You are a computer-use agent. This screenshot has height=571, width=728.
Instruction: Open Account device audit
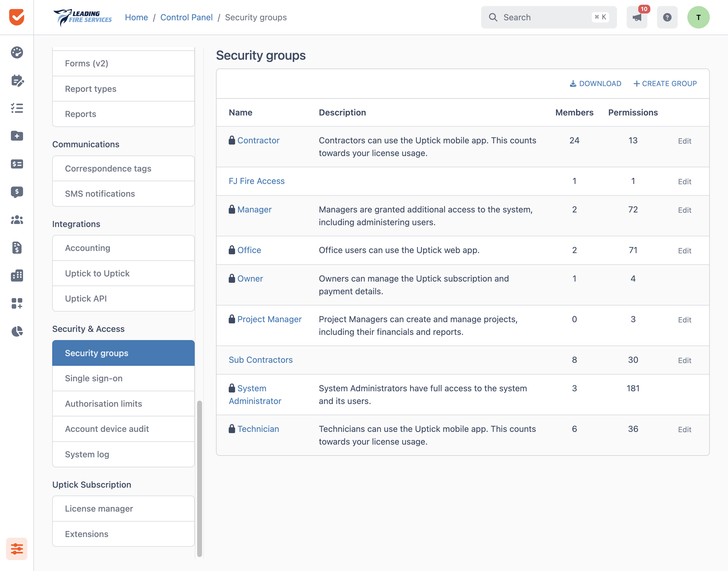pos(123,429)
